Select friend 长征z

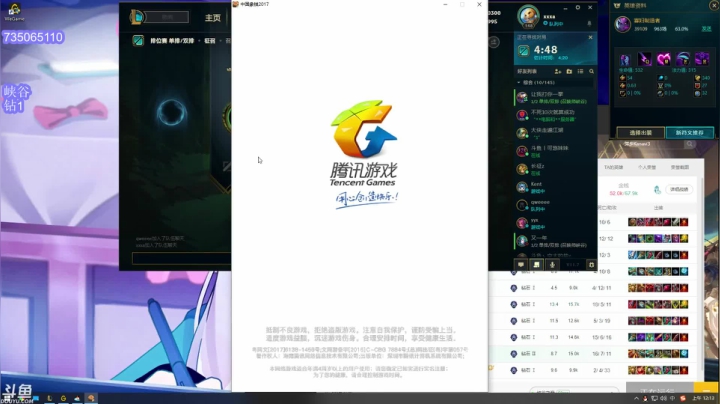[x=555, y=169]
